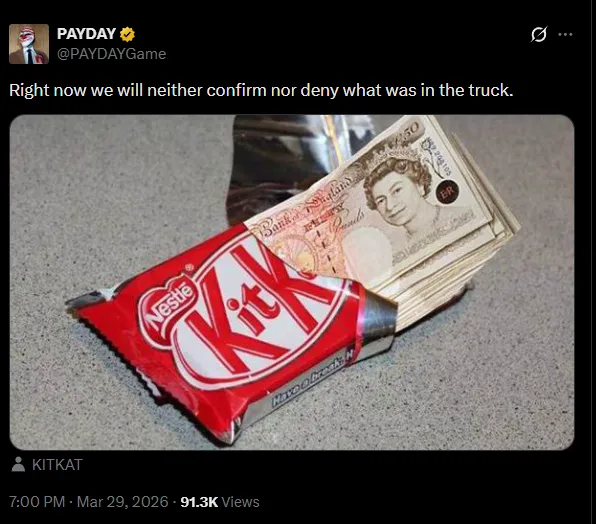Open the tagged KITKAT account
The width and height of the screenshot is (596, 524).
[x=57, y=465]
